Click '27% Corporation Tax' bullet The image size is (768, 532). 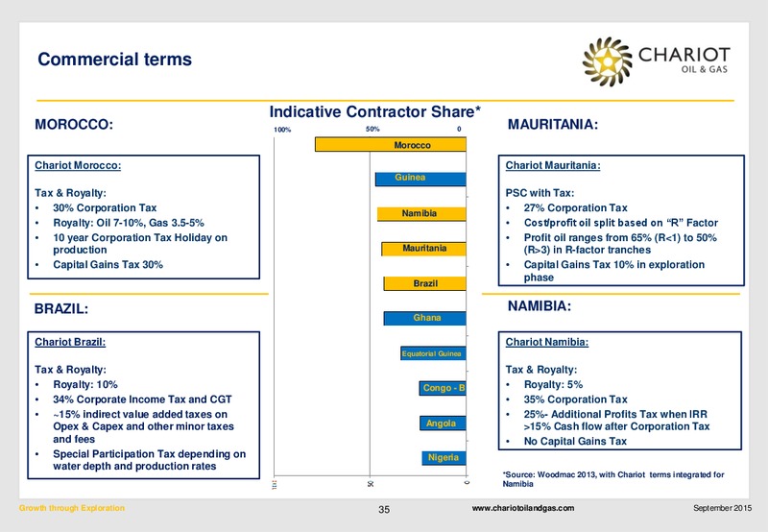(575, 207)
